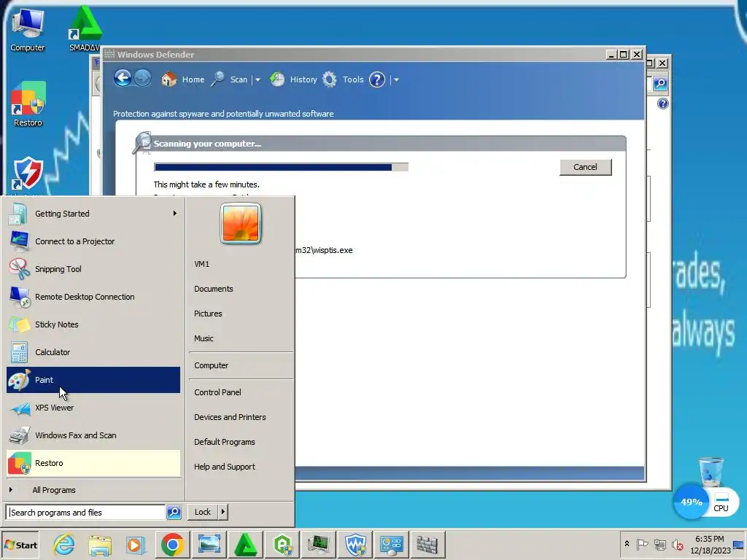The height and width of the screenshot is (560, 747).
Task: Open the system monitor icon on taskbar
Action: 319,544
